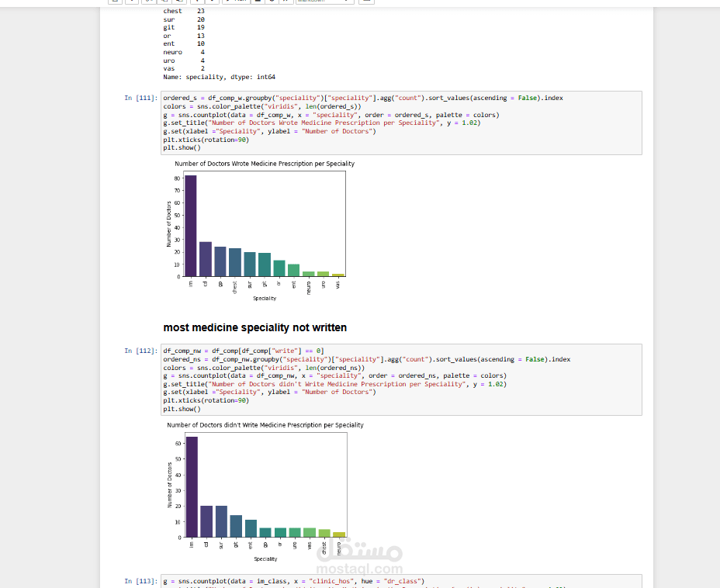Click the 'vas' bar in Doctors Wrote chart

(x=338, y=275)
